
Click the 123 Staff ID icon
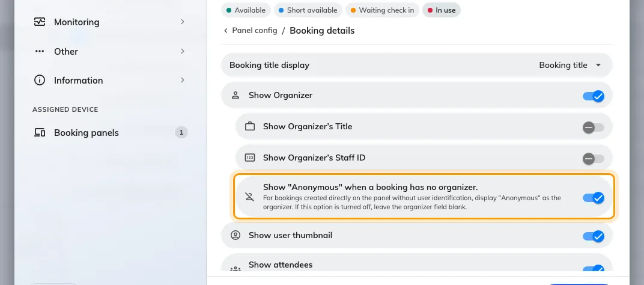250,158
